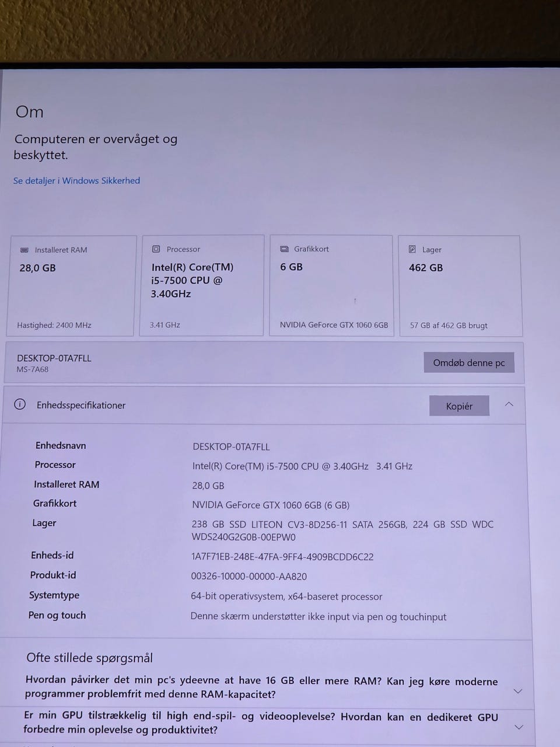This screenshot has width=560, height=747.
Task: Select the Lager SSD LITEON value
Action: [x=342, y=530]
